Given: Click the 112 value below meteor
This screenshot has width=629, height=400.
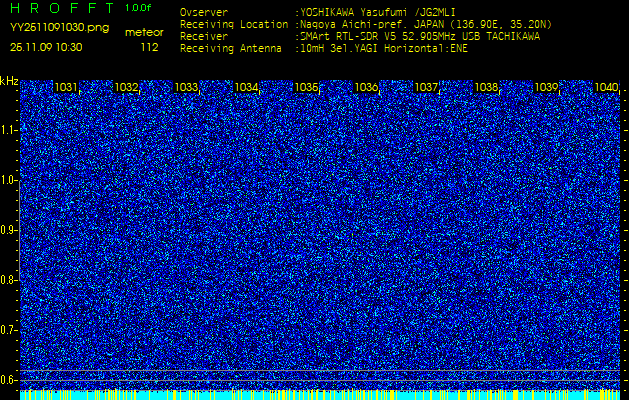Looking at the screenshot, I should pyautogui.click(x=149, y=47).
